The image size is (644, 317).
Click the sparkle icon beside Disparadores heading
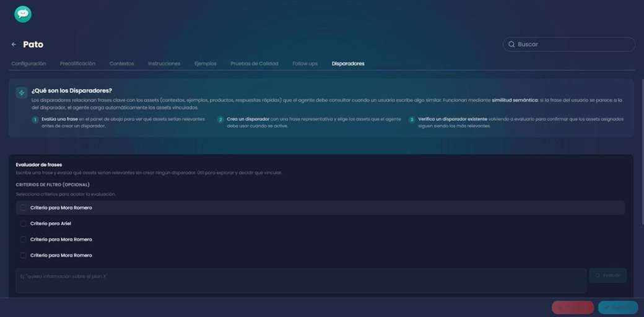pos(22,93)
